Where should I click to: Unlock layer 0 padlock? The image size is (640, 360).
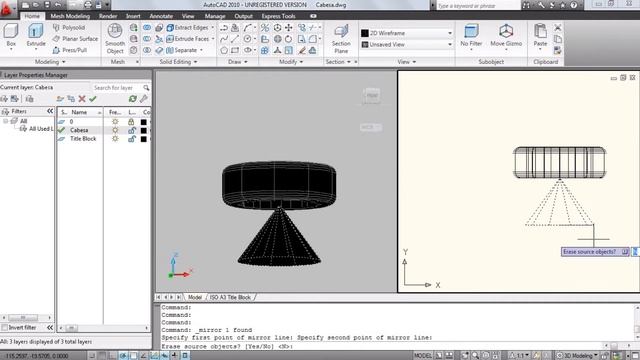coord(131,122)
